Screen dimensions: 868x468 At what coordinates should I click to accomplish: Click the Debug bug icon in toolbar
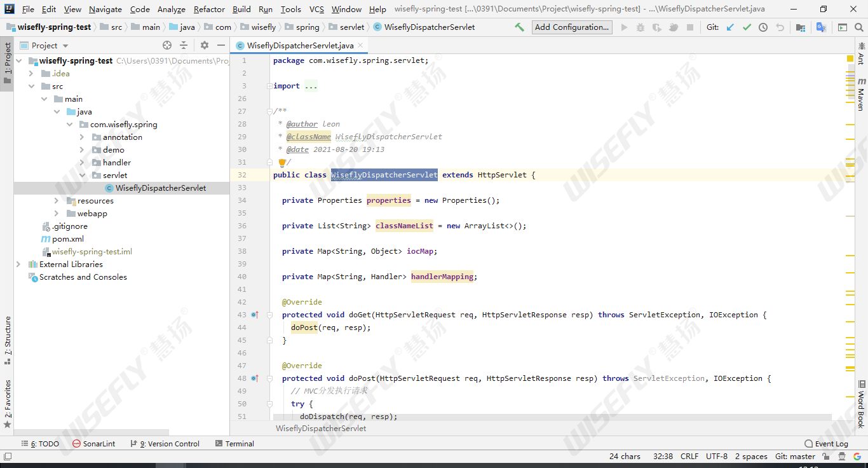click(641, 27)
